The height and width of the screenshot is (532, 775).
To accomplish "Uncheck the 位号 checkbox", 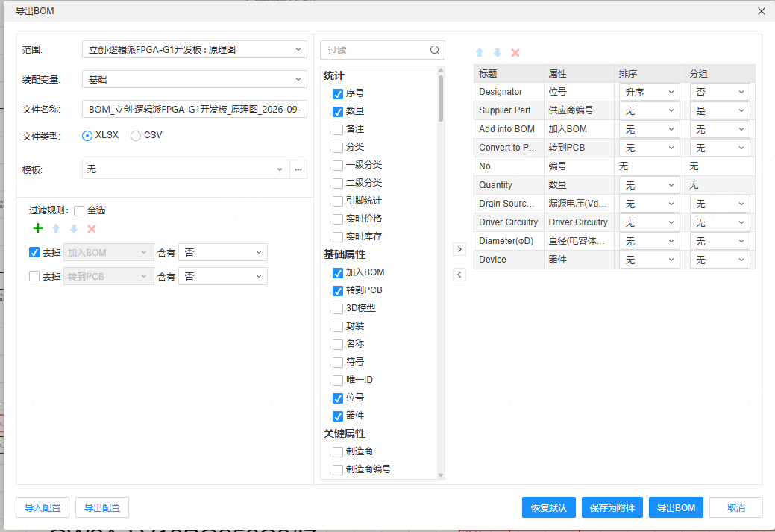I will pos(338,398).
